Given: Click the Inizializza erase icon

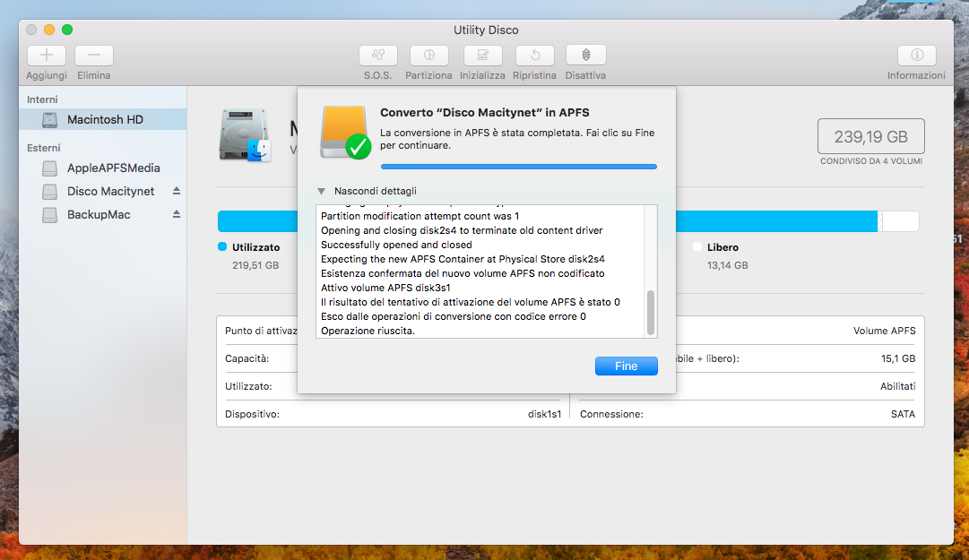Looking at the screenshot, I should 482,56.
